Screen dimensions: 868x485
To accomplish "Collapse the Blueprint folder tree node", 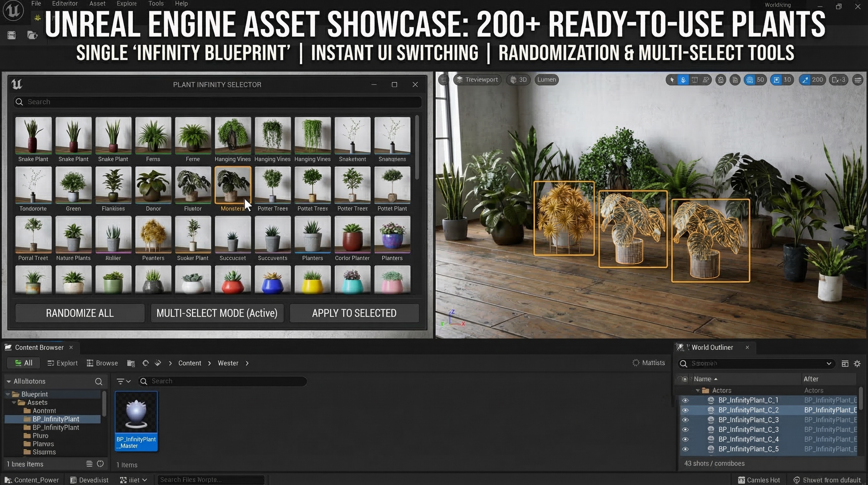I will coord(7,394).
